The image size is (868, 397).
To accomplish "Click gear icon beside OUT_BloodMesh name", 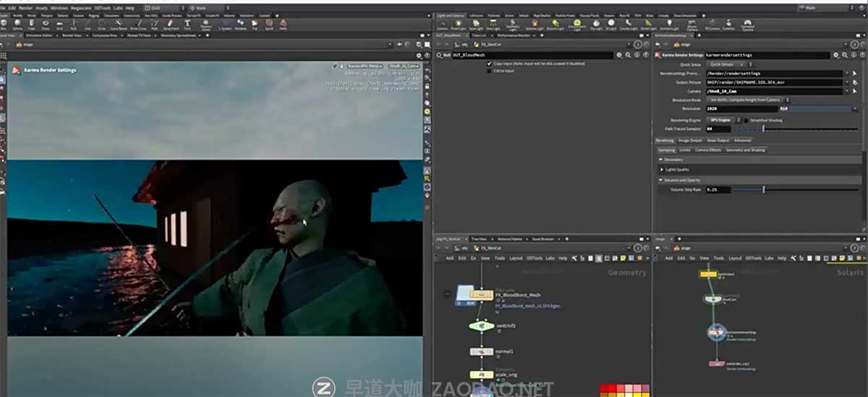I will point(618,55).
